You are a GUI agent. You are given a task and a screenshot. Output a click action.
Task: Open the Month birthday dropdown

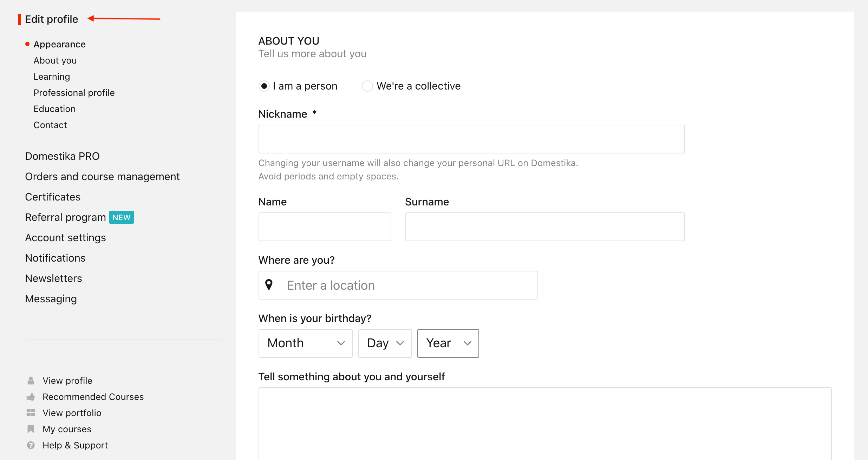[x=305, y=343]
